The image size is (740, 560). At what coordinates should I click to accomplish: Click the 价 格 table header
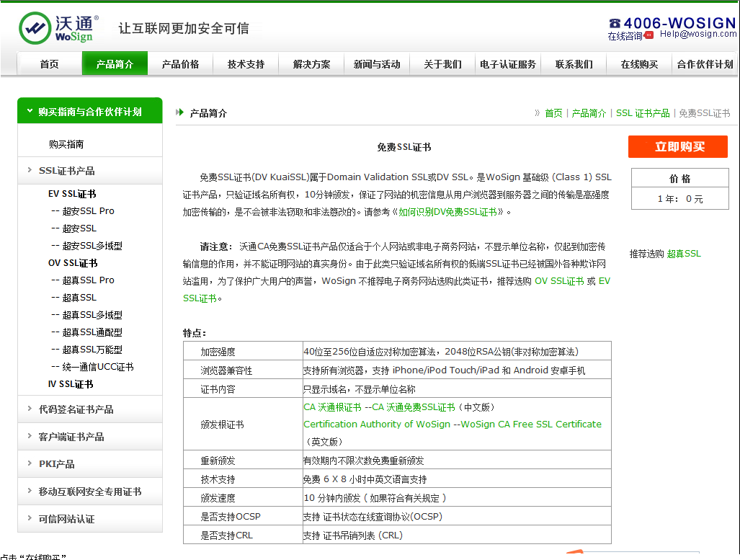[680, 179]
